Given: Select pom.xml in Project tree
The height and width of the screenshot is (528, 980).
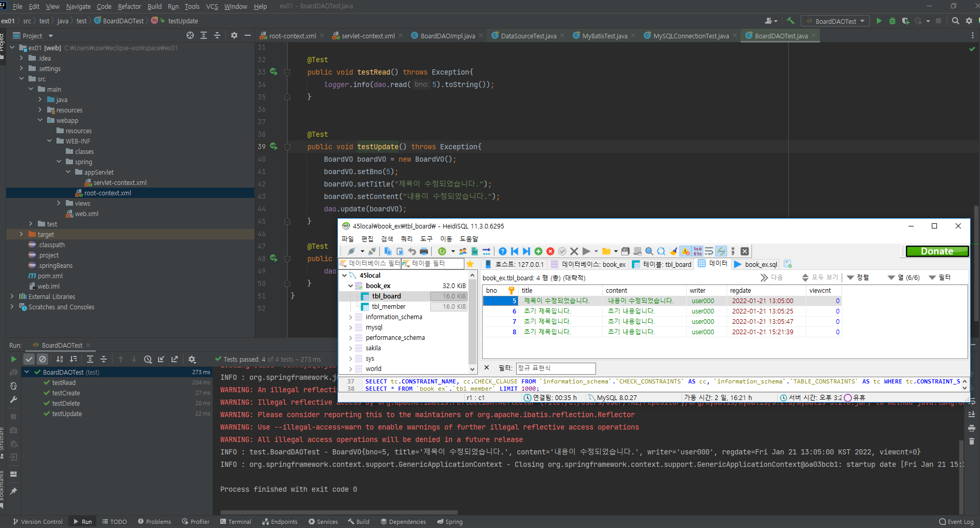Looking at the screenshot, I should (50, 276).
